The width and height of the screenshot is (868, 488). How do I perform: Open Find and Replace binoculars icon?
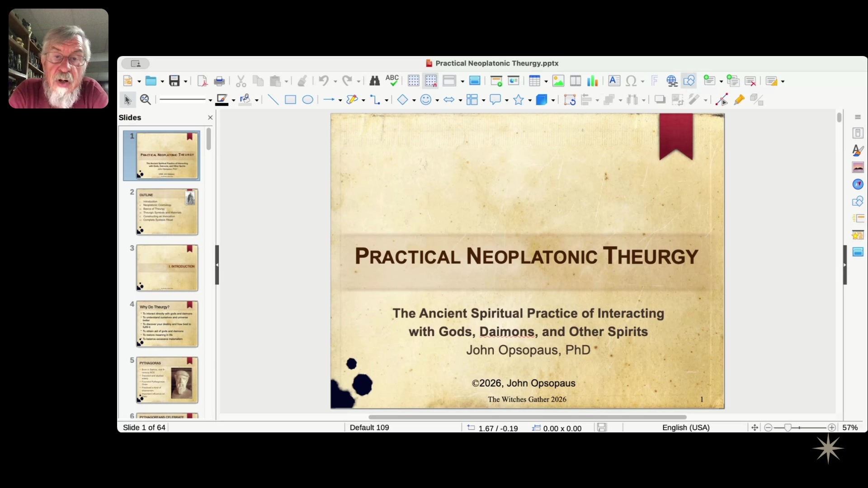(x=374, y=81)
